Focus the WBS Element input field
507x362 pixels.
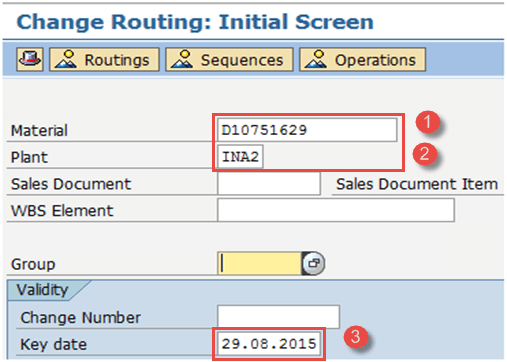click(336, 210)
